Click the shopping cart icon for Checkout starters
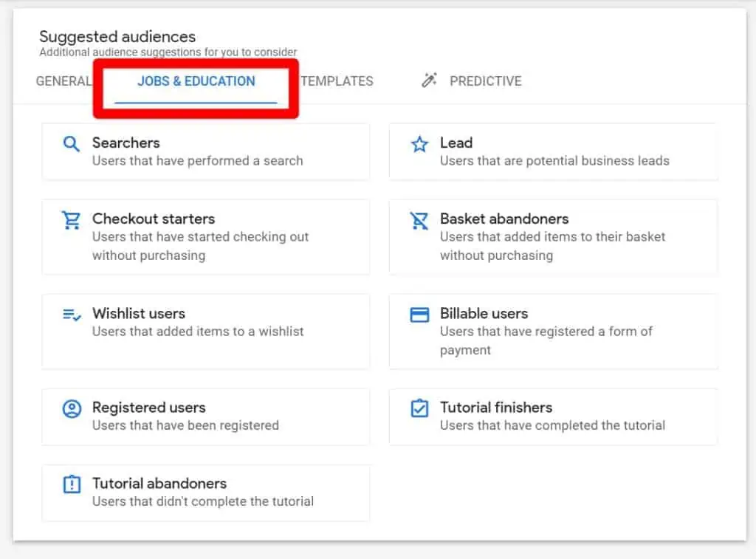Image resolution: width=756 pixels, height=559 pixels. click(x=71, y=220)
